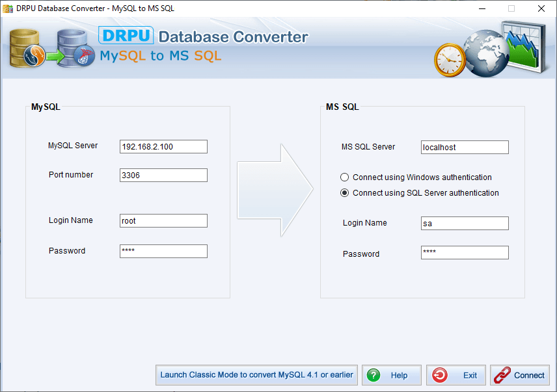Click the red Exit power icon
557x392 pixels.
440,375
